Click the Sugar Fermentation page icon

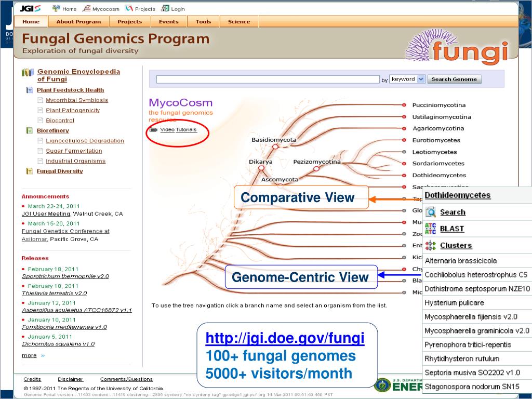pyautogui.click(x=41, y=151)
